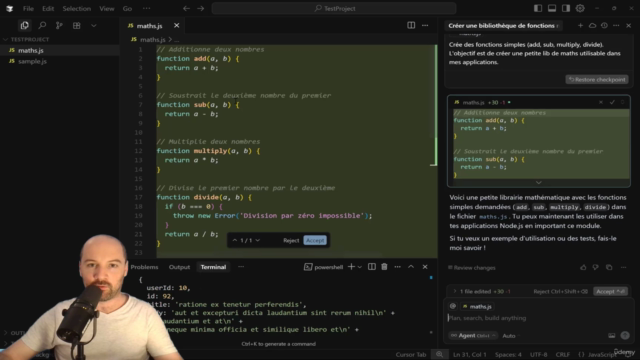Select sample.js in the explorer tree
Screen dimensions: 640x360
point(32,61)
